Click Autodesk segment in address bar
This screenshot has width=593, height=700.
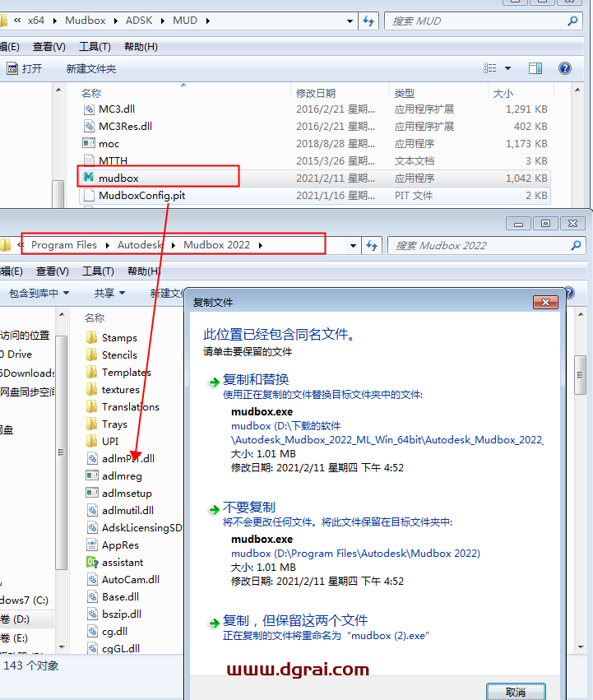(x=139, y=245)
